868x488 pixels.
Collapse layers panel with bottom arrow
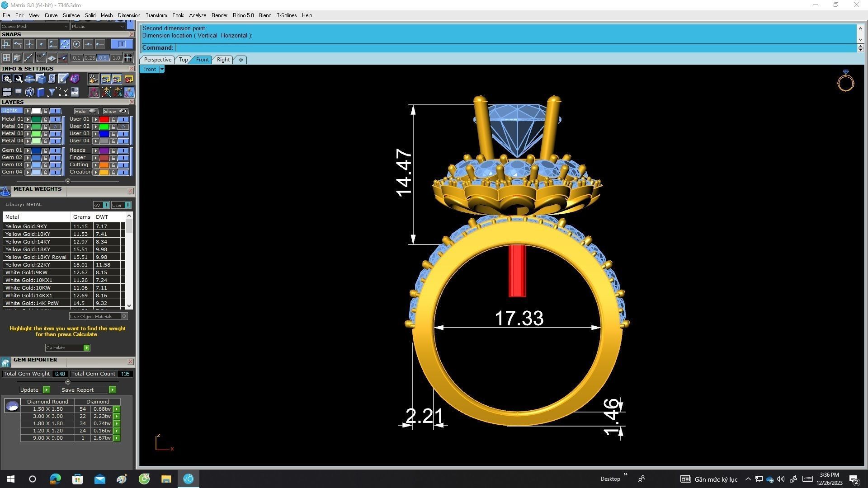coord(68,181)
